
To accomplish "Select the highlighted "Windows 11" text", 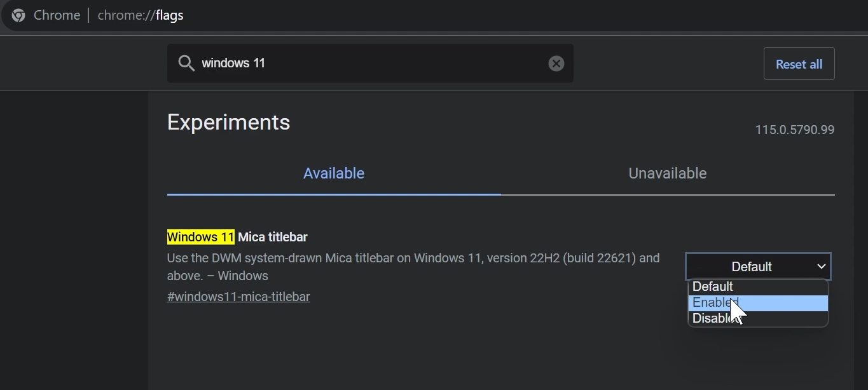I will coord(200,236).
